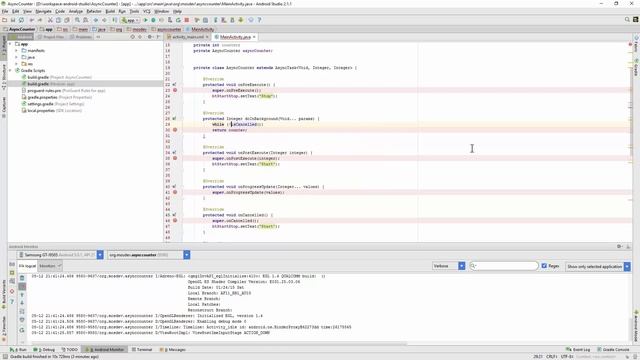Viewport: 640px width, 360px height.
Task: Click the Sync Project with Gradle icon
Action: pos(216,20)
